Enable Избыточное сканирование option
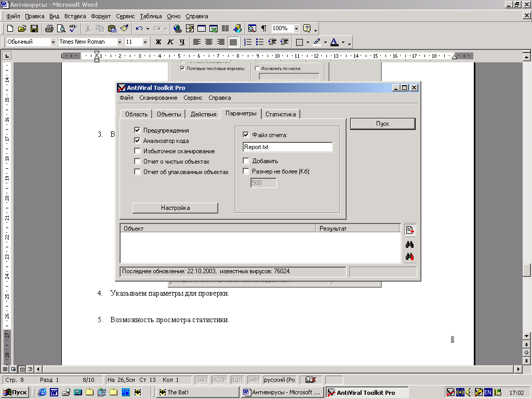 click(137, 151)
